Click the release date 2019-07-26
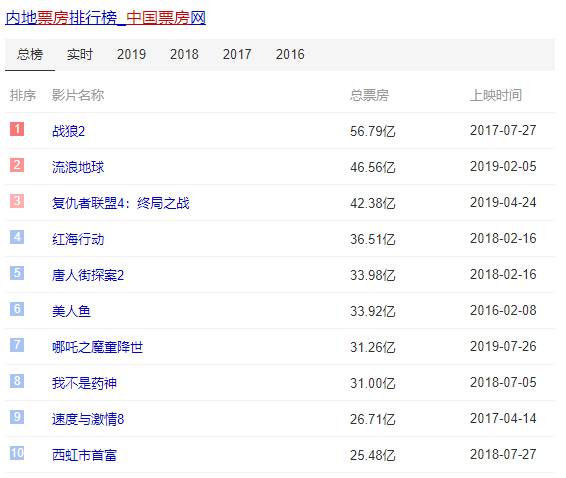The image size is (566, 478). (503, 347)
